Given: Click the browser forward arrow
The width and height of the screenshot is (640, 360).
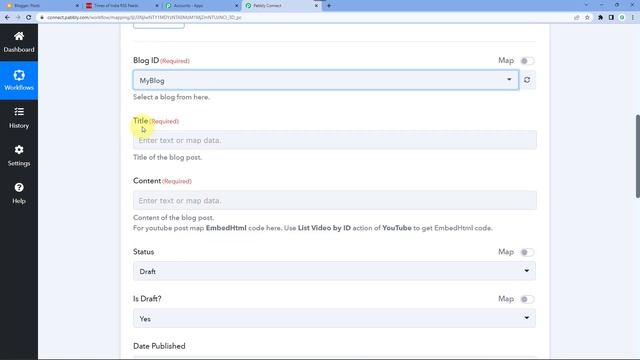Looking at the screenshot, I should point(18,18).
